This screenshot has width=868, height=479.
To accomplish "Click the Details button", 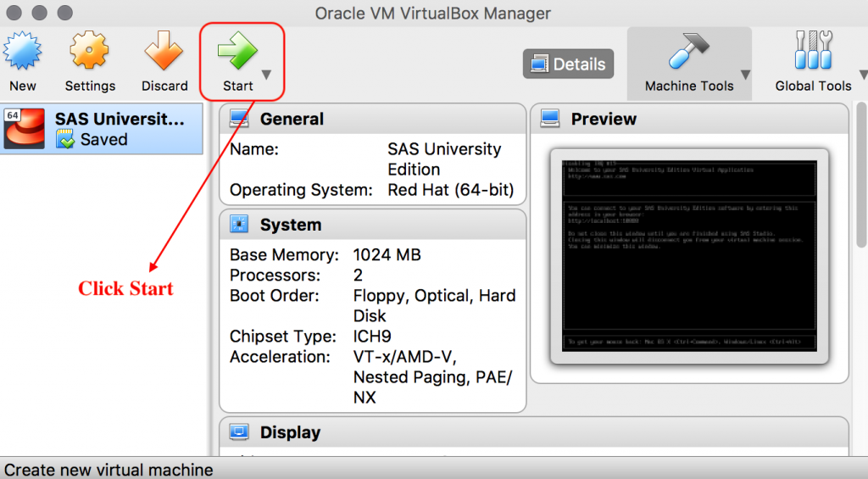I will point(568,64).
